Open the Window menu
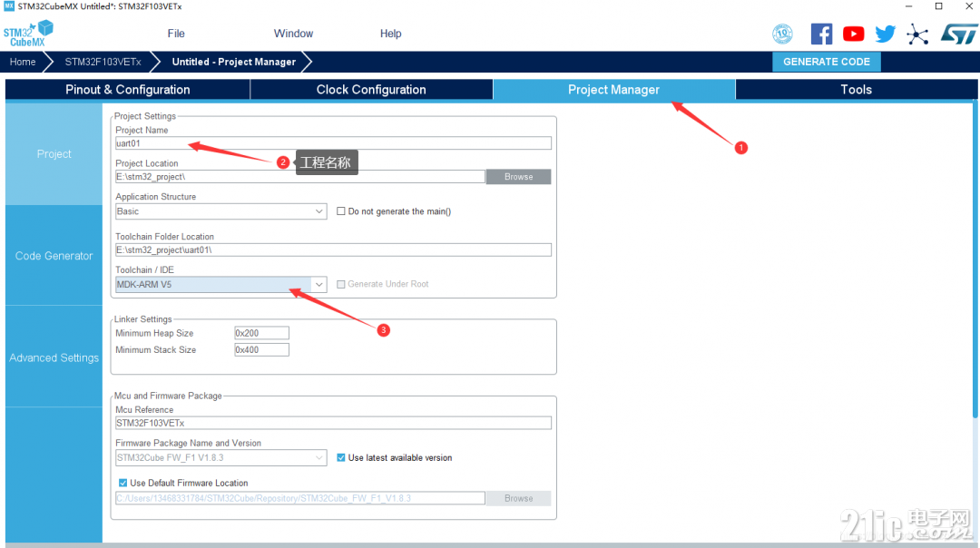 tap(293, 34)
